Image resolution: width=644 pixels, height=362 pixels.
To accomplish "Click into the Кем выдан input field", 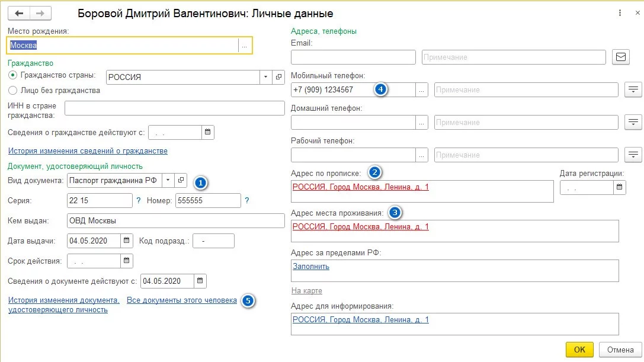I will pos(176,221).
